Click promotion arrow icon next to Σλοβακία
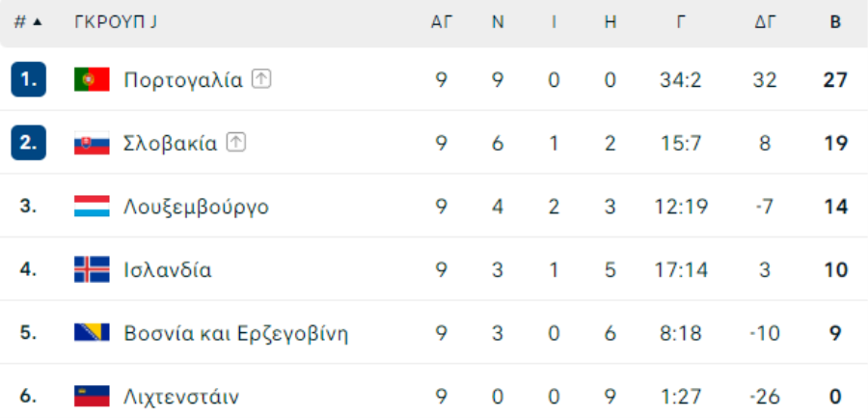 coord(236,143)
